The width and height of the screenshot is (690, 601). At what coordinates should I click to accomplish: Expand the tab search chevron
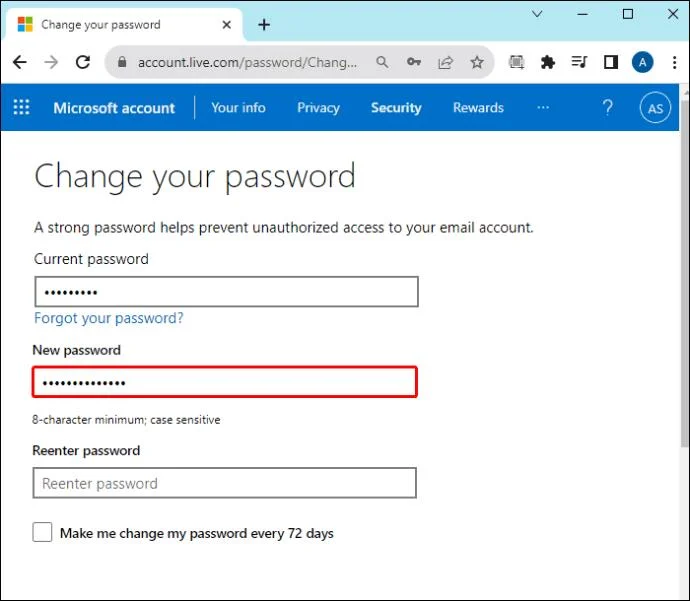[x=537, y=14]
